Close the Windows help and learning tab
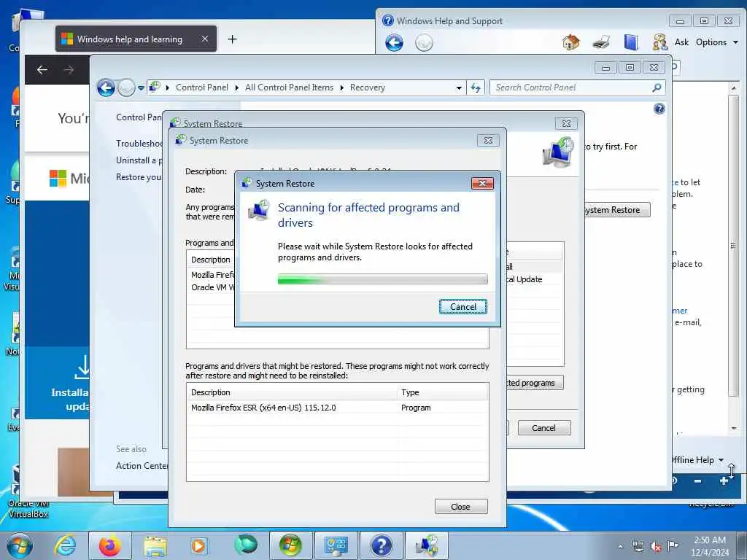The width and height of the screenshot is (747, 560). (204, 39)
